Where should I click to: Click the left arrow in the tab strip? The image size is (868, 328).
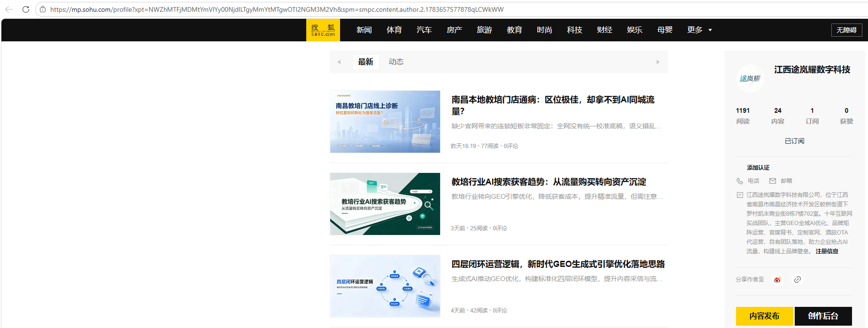coord(339,62)
